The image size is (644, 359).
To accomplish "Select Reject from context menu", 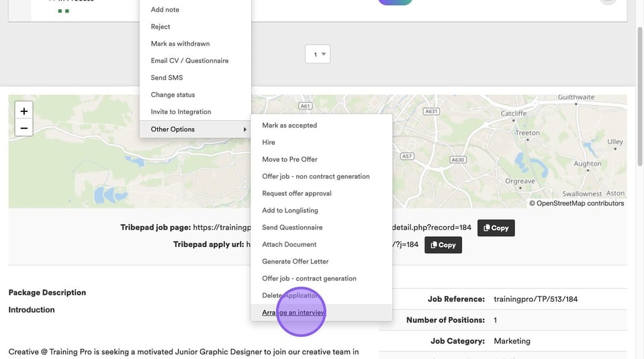I will tap(160, 27).
